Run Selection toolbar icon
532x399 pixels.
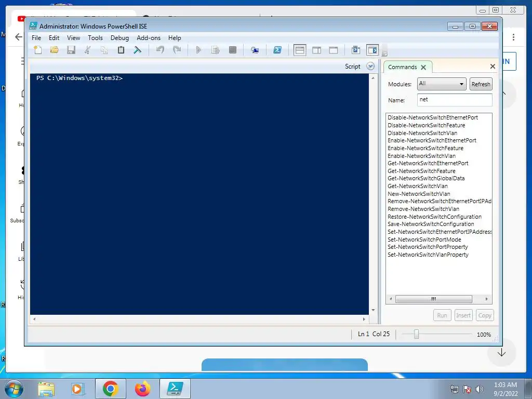pos(216,50)
